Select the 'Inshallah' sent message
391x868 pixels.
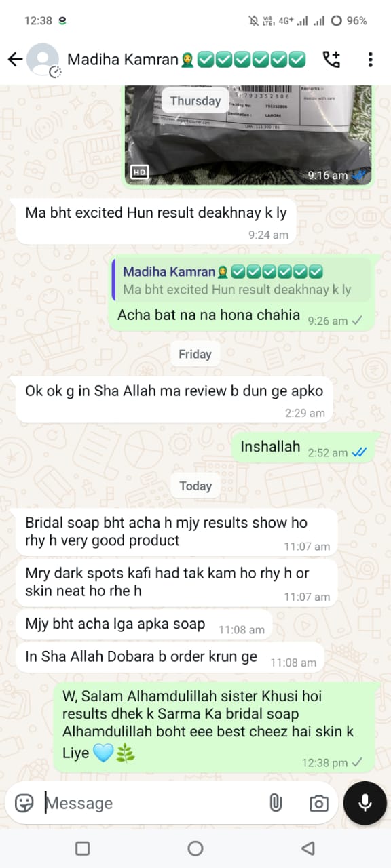point(303,448)
